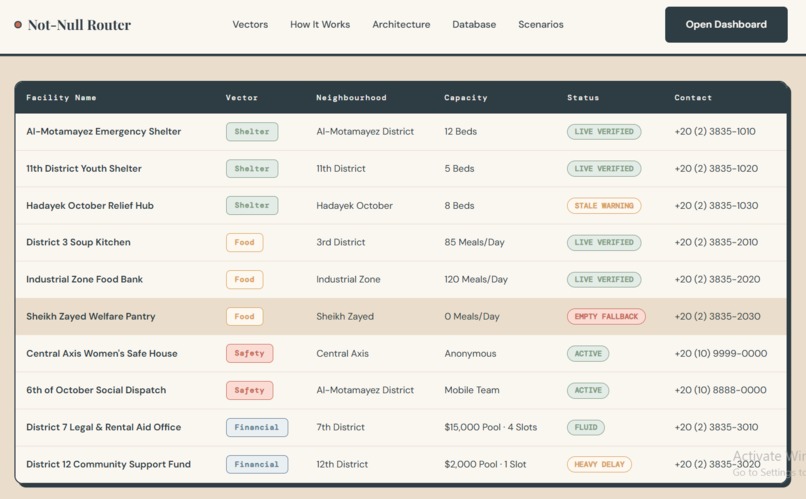Click the 12 Beds capacity cell
806x499 pixels.
(461, 132)
